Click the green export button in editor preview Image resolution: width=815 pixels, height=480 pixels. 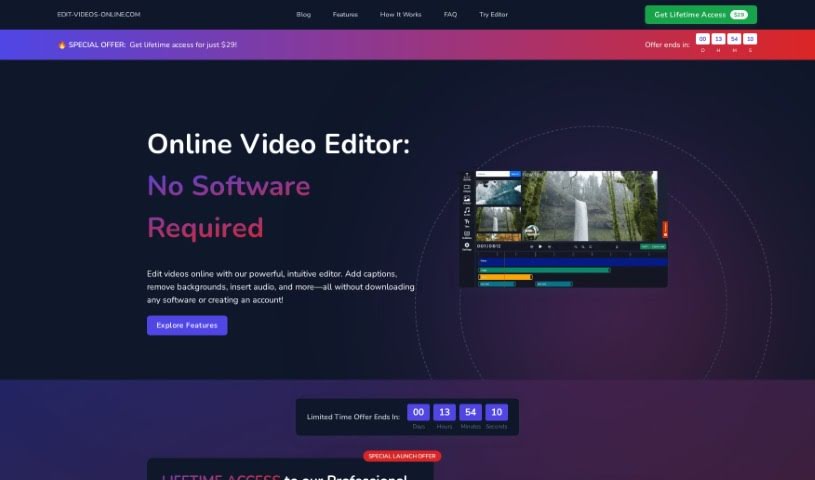tap(653, 247)
